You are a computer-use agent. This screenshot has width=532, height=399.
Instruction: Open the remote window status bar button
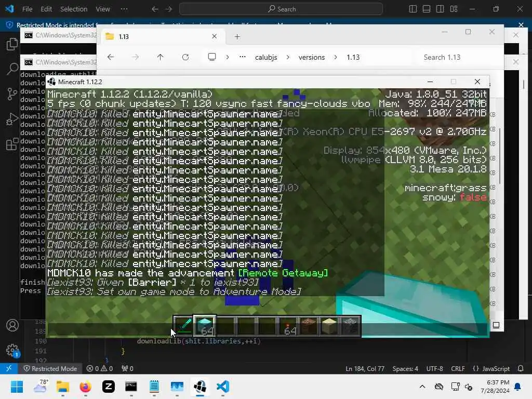(9, 368)
